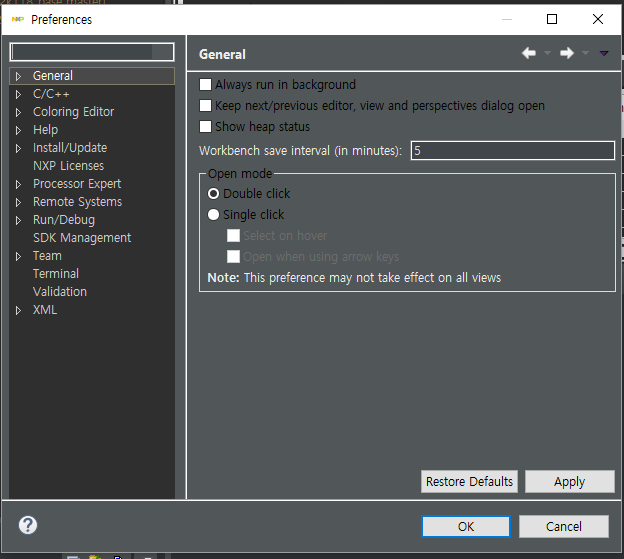Click the Workbench save interval field
This screenshot has width=624, height=559.
pos(513,150)
